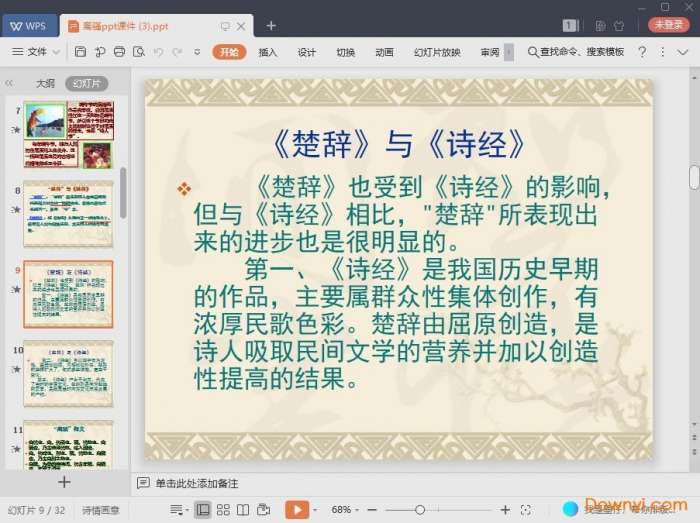
Task: Open the 插入 ribbon tab
Action: pyautogui.click(x=268, y=52)
